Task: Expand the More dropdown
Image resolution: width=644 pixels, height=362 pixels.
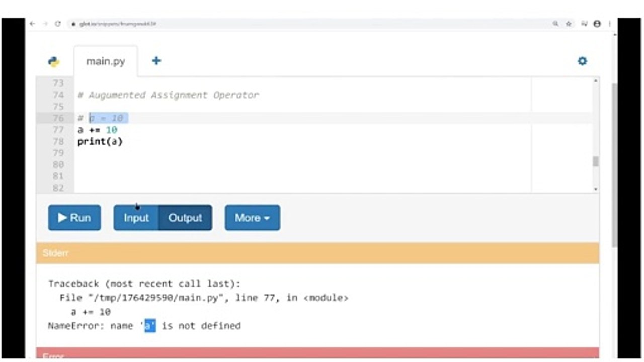Action: click(253, 218)
